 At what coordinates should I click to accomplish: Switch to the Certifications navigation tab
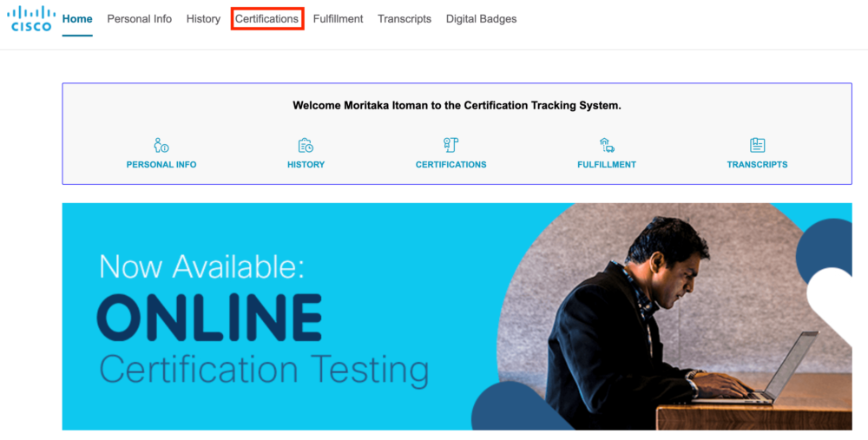coord(266,19)
